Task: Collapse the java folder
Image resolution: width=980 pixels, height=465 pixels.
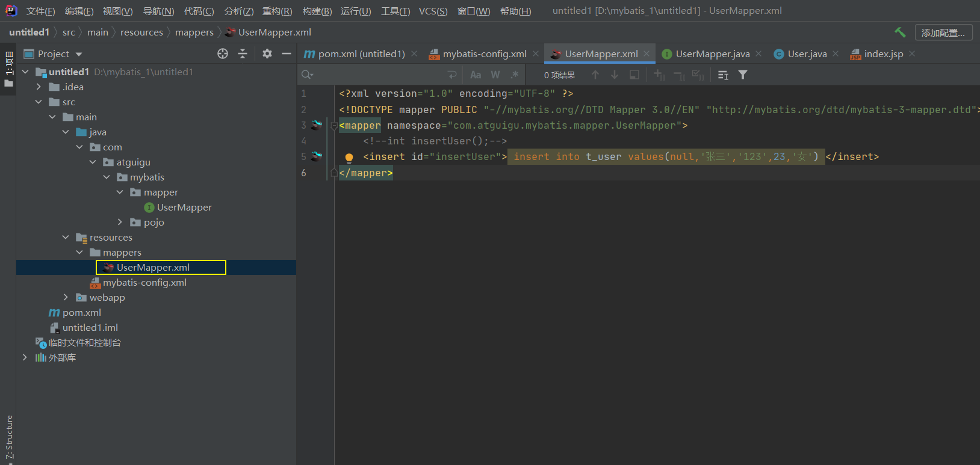Action: [66, 132]
